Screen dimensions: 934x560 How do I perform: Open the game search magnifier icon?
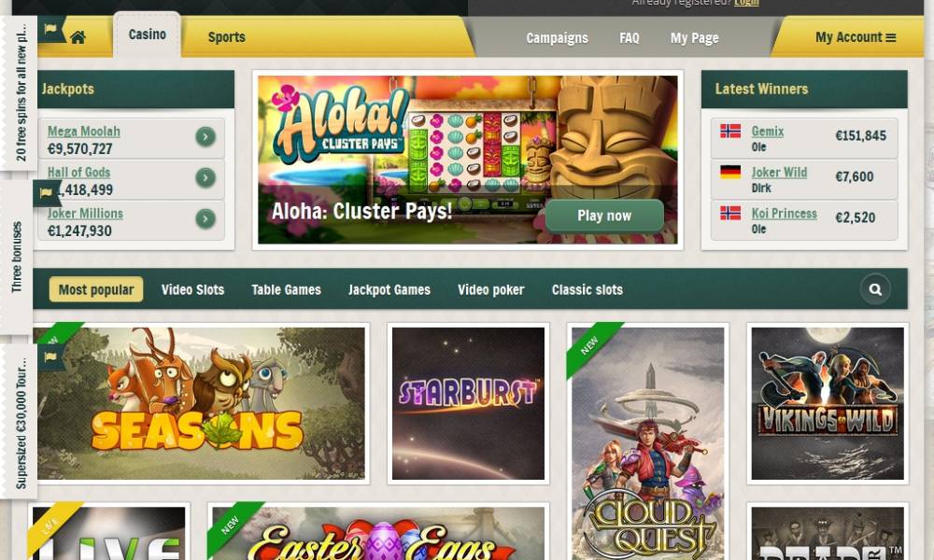pos(875,289)
